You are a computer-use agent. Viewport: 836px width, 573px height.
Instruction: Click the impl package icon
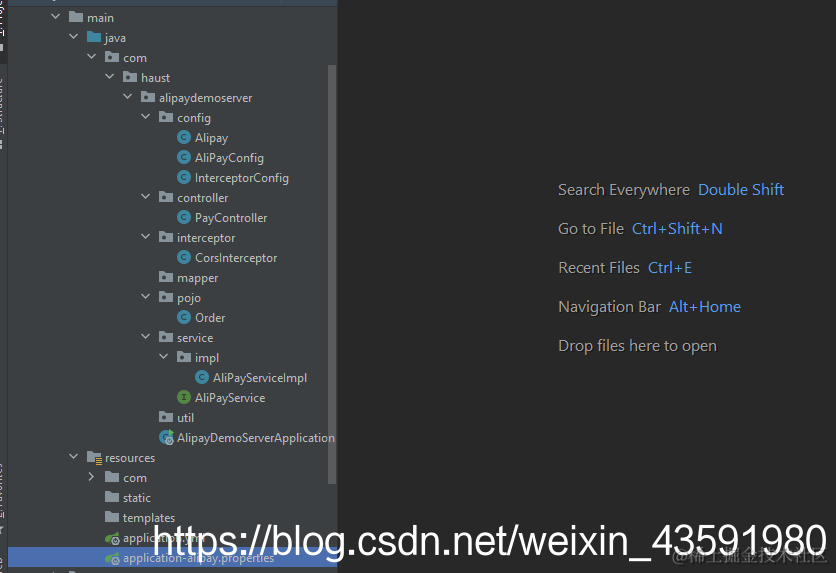tap(184, 357)
